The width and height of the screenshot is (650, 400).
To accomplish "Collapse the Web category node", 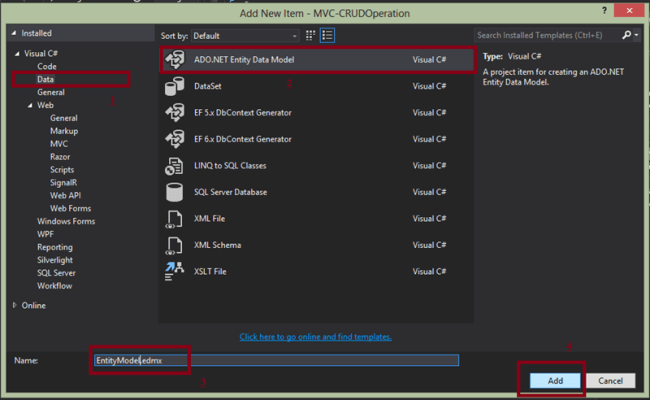I will (x=32, y=105).
